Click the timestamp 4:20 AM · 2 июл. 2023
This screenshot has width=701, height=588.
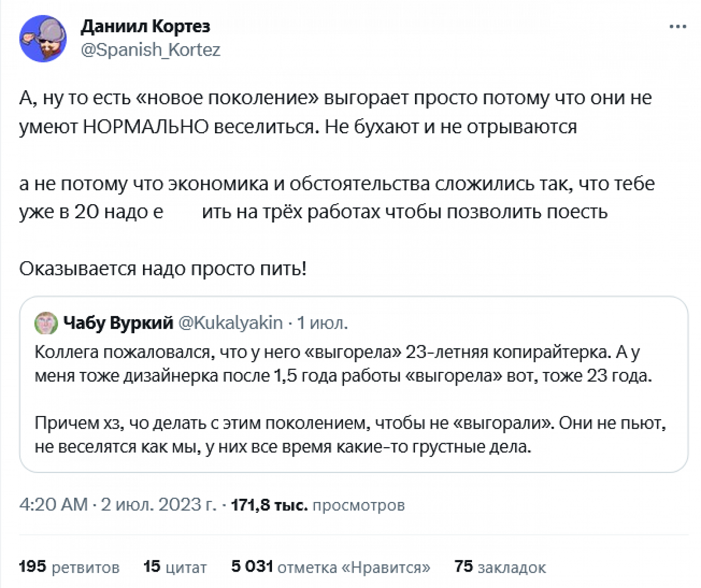118,505
